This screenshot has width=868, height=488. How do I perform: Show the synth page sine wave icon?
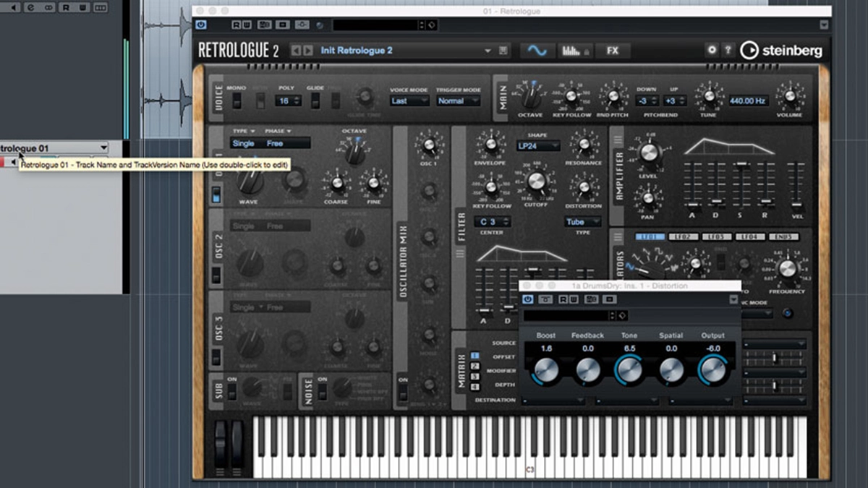[x=537, y=51]
